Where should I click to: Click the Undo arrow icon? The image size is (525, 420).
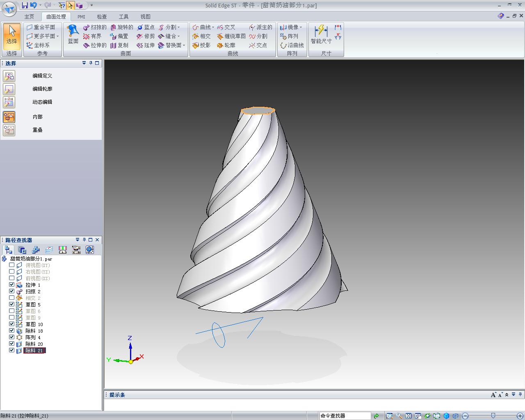(x=33, y=5)
